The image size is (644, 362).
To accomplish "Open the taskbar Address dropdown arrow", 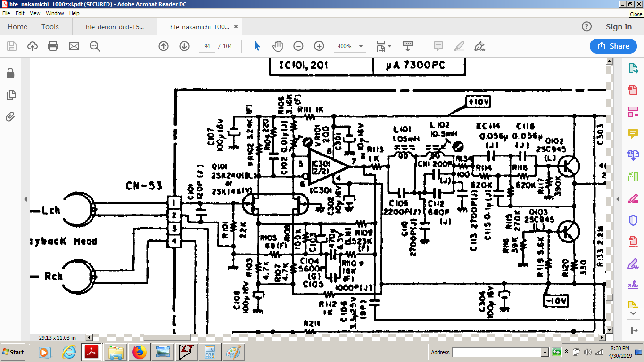I will [x=545, y=352].
